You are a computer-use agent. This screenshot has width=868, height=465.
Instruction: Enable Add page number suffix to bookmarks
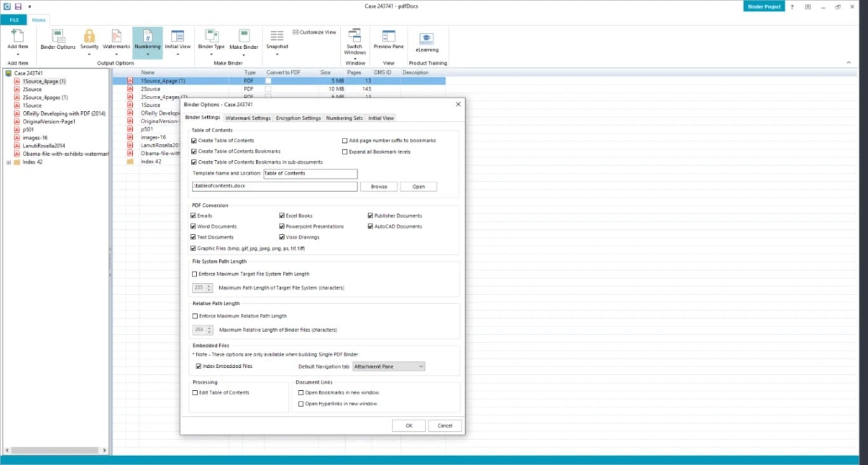pos(345,140)
